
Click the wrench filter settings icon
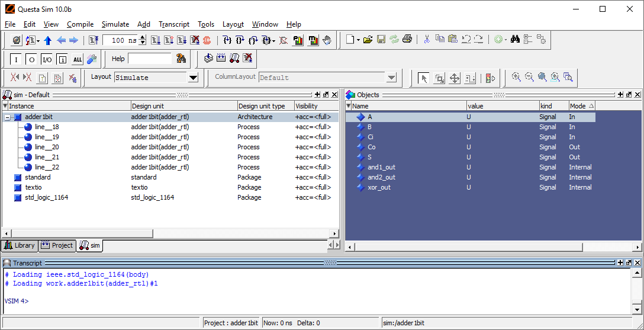click(91, 59)
